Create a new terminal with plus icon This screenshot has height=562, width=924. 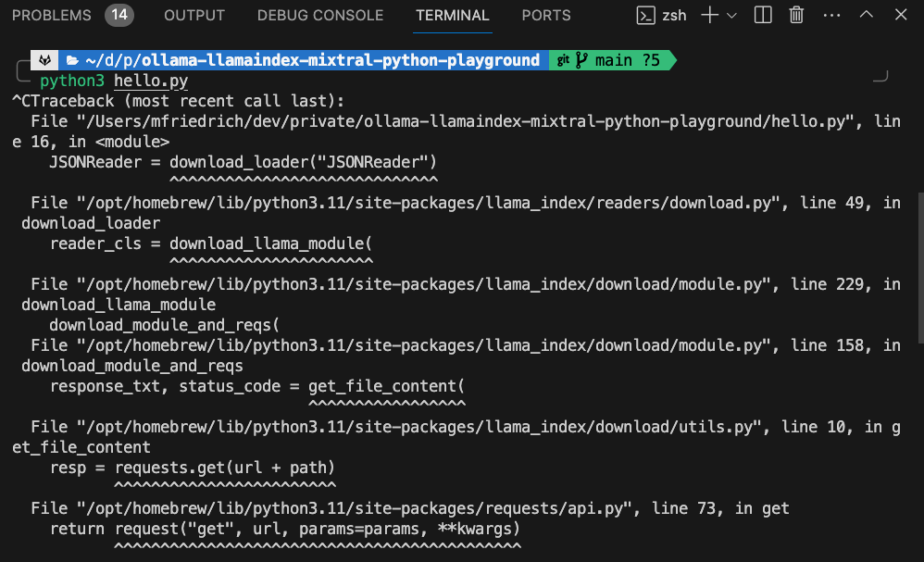tap(709, 15)
